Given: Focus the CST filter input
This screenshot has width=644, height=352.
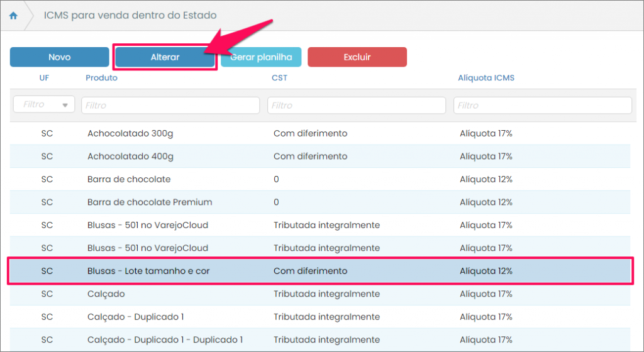Looking at the screenshot, I should click(x=356, y=106).
